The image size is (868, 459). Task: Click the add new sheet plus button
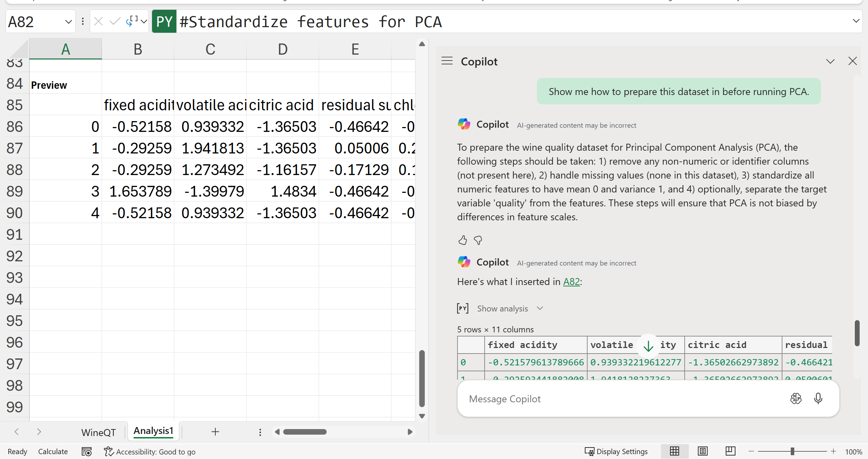point(215,432)
